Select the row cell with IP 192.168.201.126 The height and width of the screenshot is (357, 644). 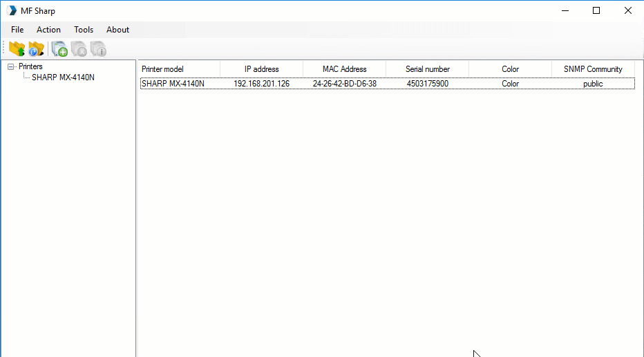click(261, 84)
